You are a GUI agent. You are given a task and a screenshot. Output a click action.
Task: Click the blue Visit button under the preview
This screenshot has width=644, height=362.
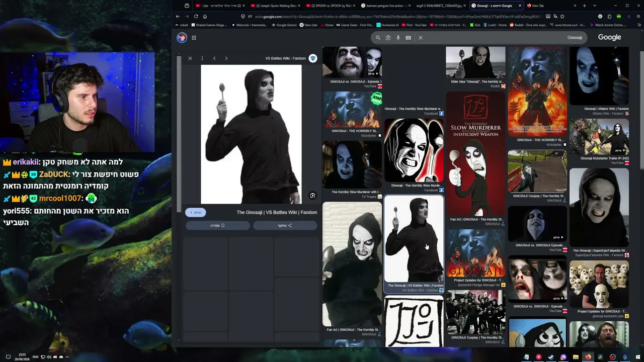[195, 212]
